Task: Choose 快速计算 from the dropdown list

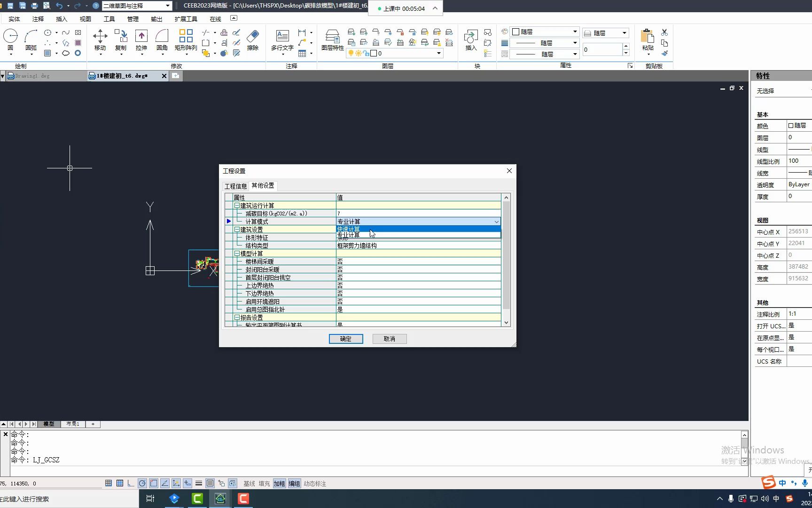Action: point(349,229)
